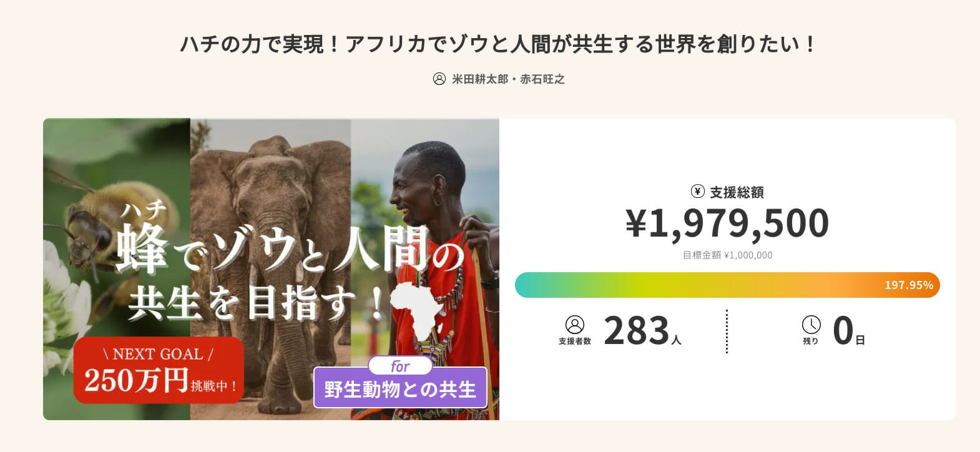The width and height of the screenshot is (980, 452).
Task: Click the purple "for" pill label
Action: [400, 366]
